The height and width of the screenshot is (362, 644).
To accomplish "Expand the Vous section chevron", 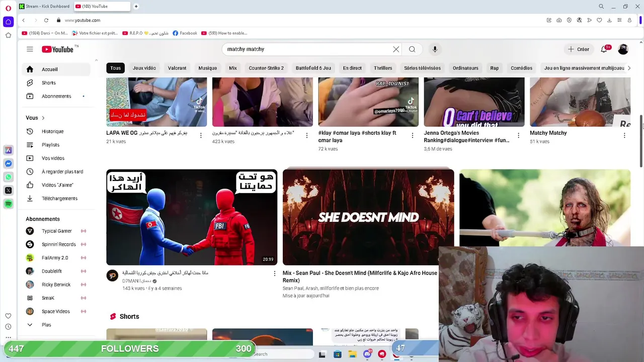I will [x=43, y=118].
